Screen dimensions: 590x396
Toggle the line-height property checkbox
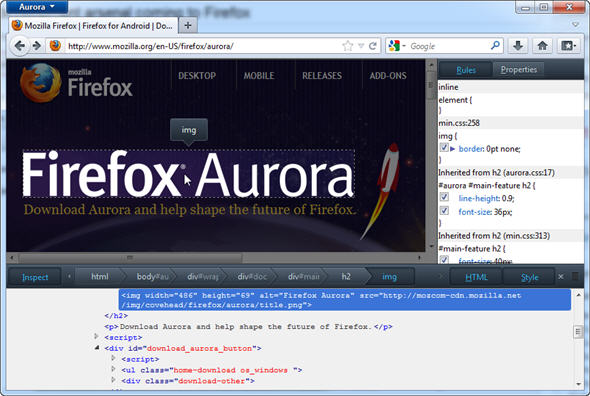[x=444, y=197]
